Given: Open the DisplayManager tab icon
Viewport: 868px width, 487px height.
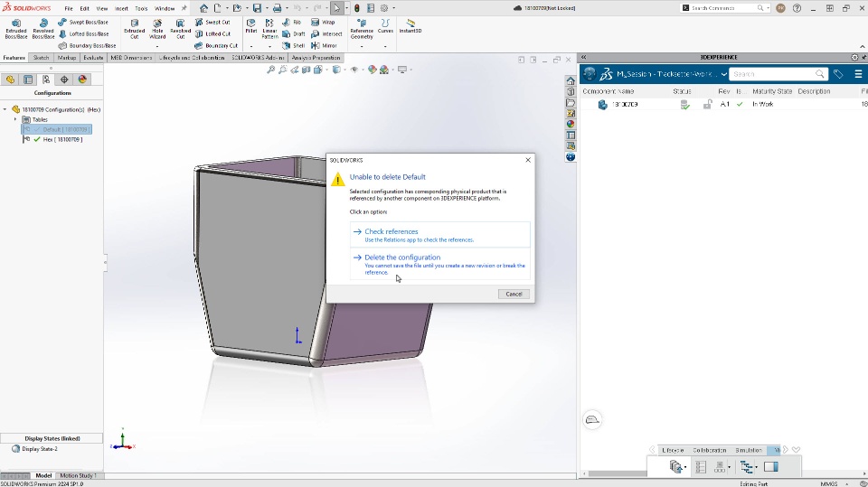Looking at the screenshot, I should [82, 80].
